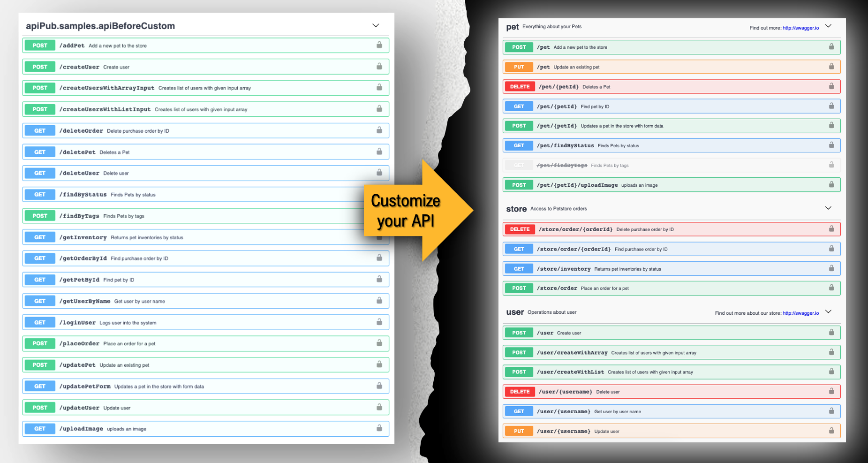Image resolution: width=868 pixels, height=463 pixels.
Task: Click the lock icon on the /addPet row
Action: (x=379, y=45)
